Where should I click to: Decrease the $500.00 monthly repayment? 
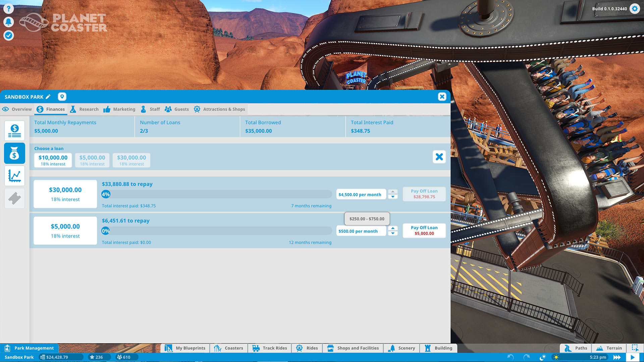(x=393, y=233)
